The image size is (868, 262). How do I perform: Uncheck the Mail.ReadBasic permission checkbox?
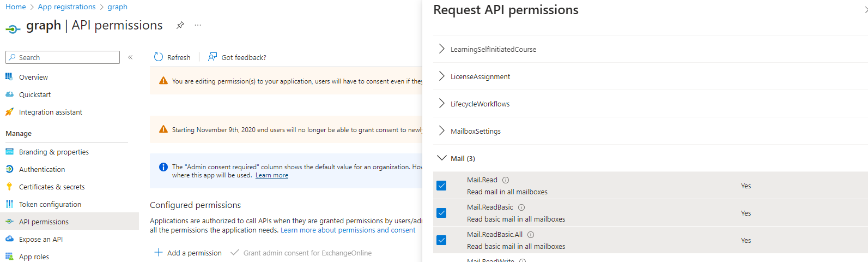point(441,213)
